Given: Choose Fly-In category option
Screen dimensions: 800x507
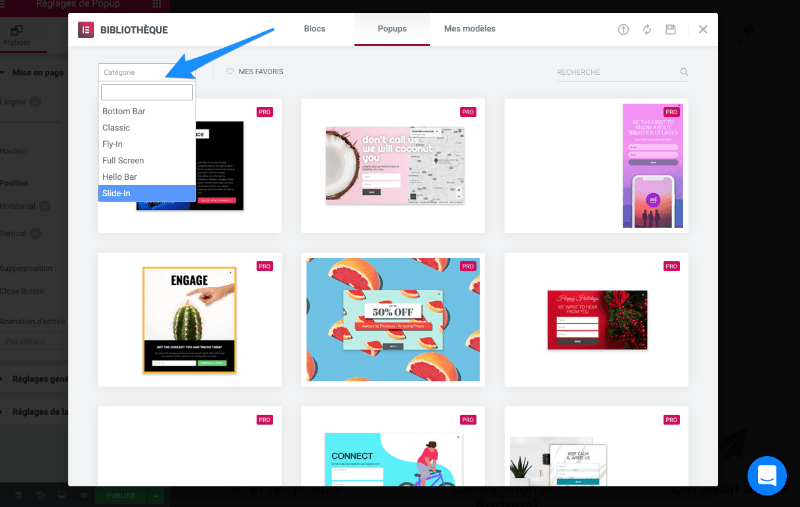Looking at the screenshot, I should pos(147,144).
